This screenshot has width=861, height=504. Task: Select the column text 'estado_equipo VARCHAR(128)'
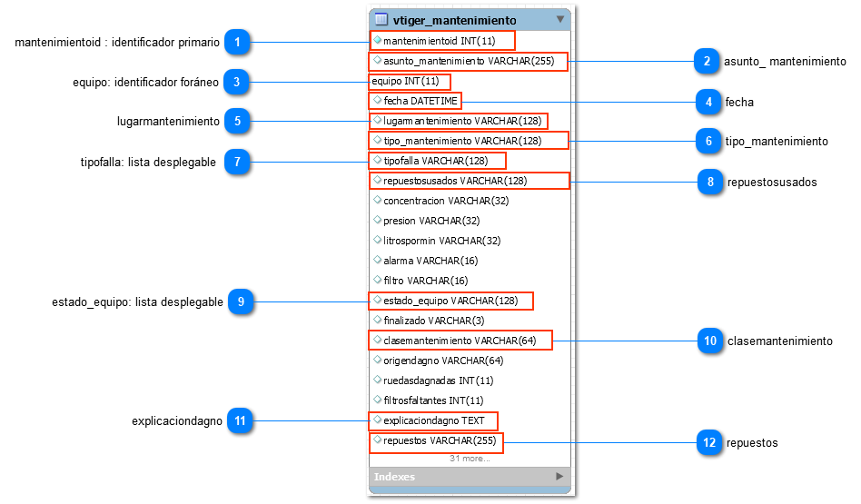[450, 301]
